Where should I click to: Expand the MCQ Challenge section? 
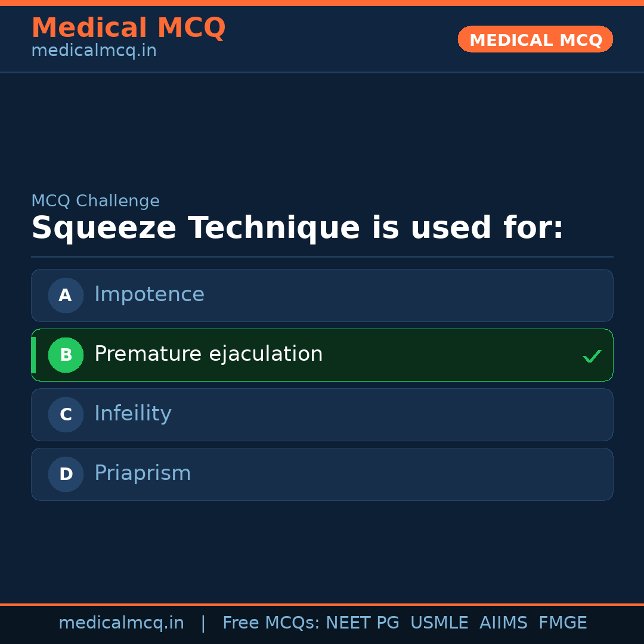[95, 201]
